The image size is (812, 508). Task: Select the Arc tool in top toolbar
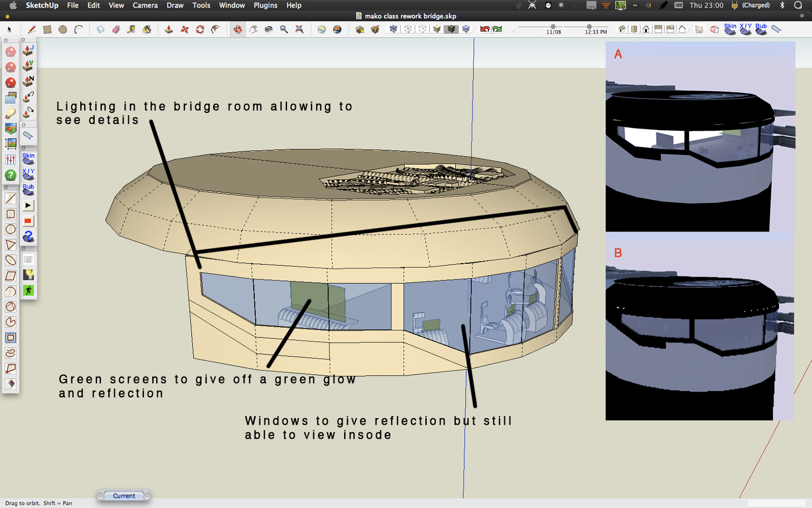[x=78, y=29]
